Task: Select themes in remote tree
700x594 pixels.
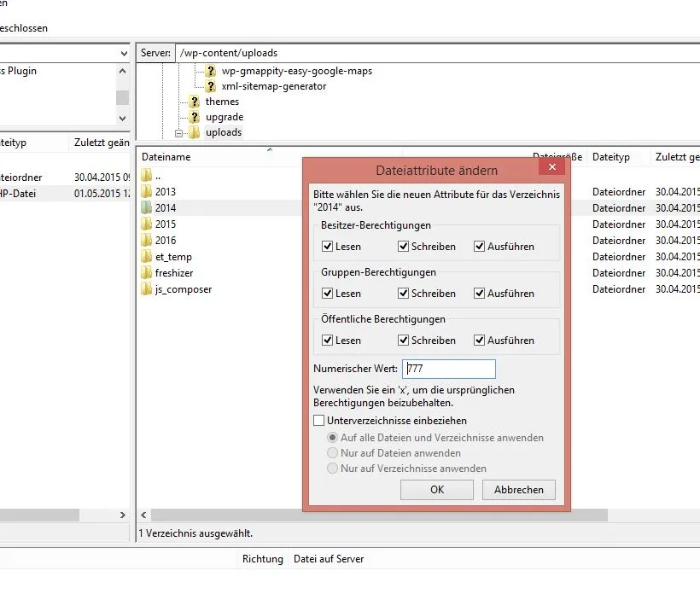Action: click(222, 102)
